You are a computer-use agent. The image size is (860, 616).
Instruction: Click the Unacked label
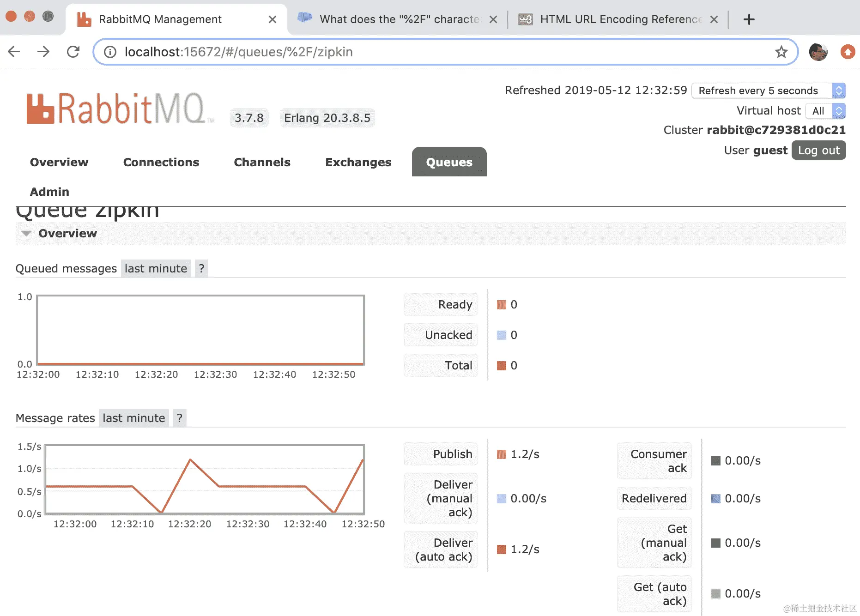pyautogui.click(x=441, y=335)
